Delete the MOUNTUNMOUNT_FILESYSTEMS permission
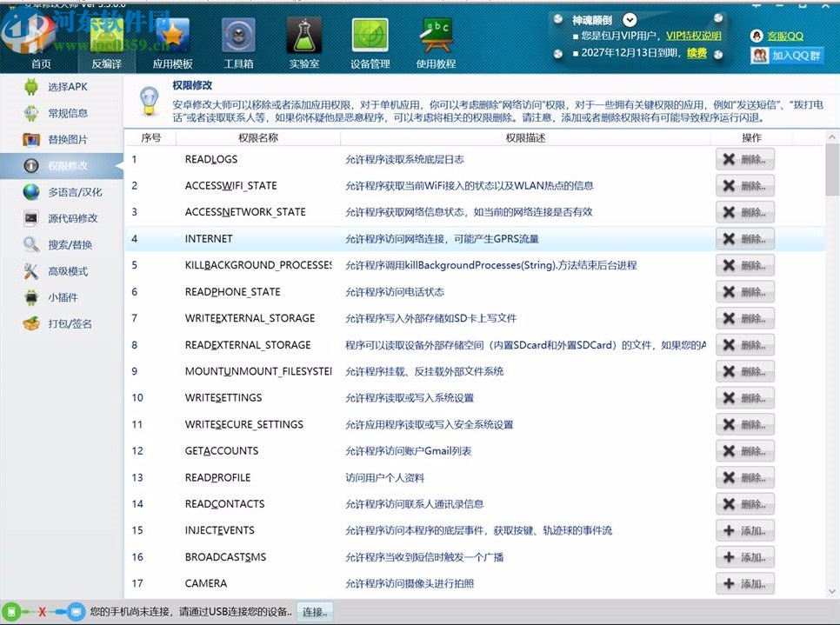Image resolution: width=840 pixels, height=625 pixels. coord(745,371)
